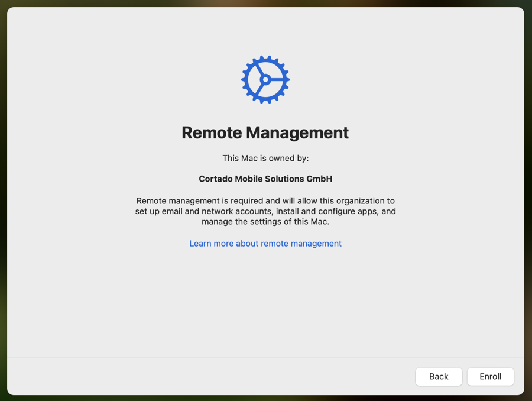Select the "Remote Management" heading
The width and height of the screenshot is (532, 401).
pos(265,132)
